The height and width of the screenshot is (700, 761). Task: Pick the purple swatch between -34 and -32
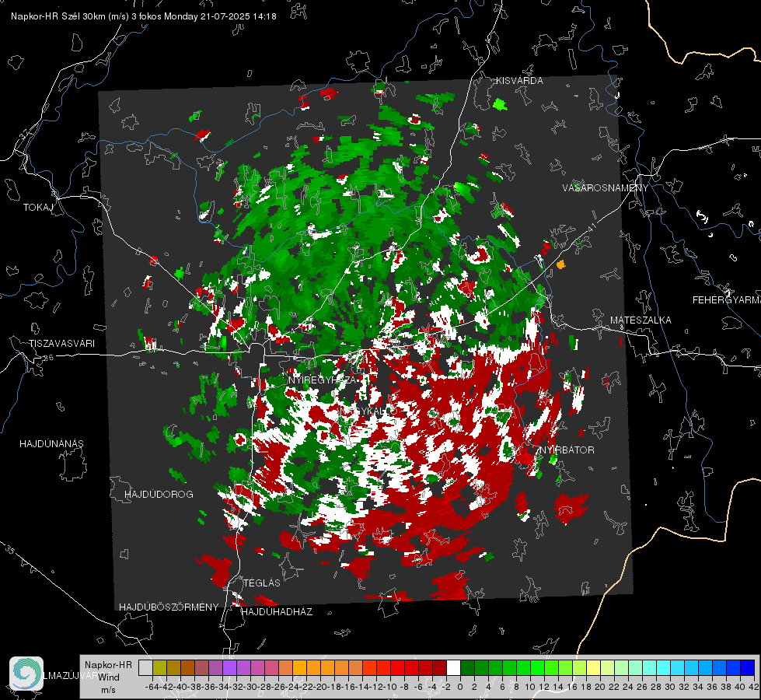(x=229, y=668)
